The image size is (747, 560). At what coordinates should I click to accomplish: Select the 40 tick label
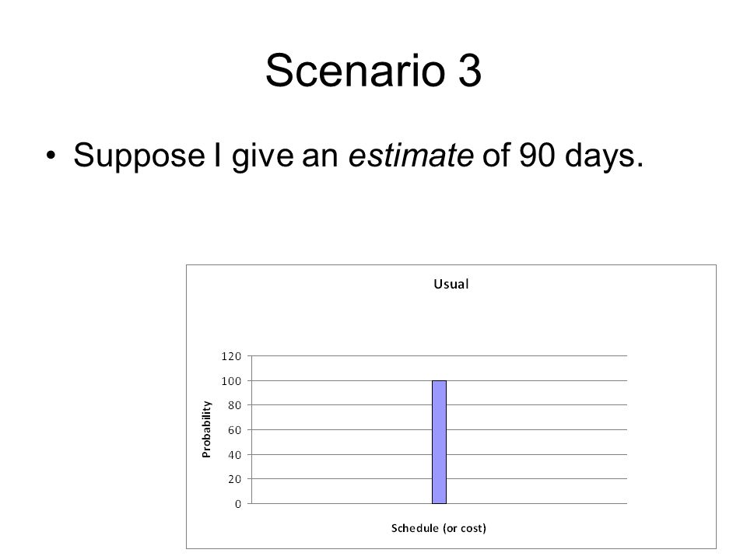(x=234, y=455)
